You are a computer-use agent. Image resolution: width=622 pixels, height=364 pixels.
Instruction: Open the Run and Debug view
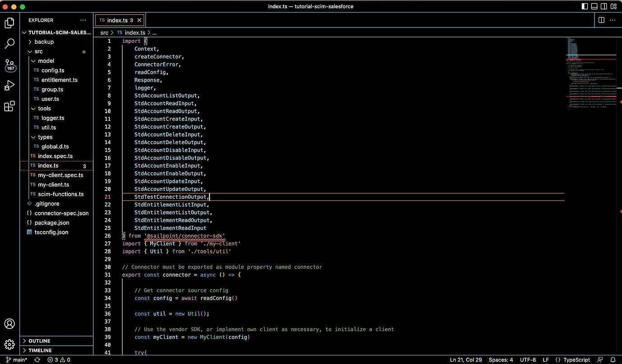click(9, 86)
